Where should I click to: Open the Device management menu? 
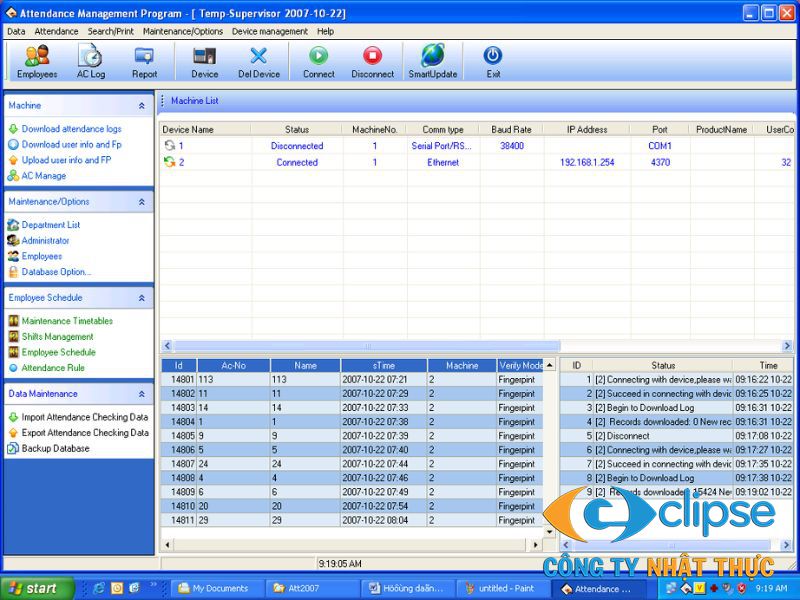(x=270, y=31)
